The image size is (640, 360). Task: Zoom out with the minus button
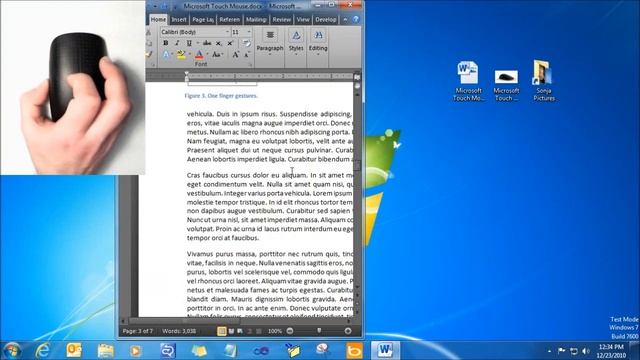pyautogui.click(x=290, y=331)
